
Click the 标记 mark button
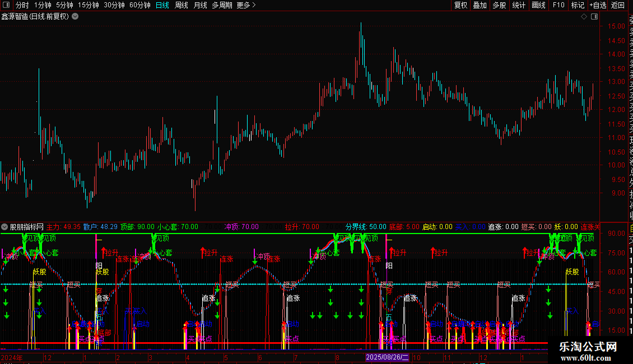coord(578,5)
